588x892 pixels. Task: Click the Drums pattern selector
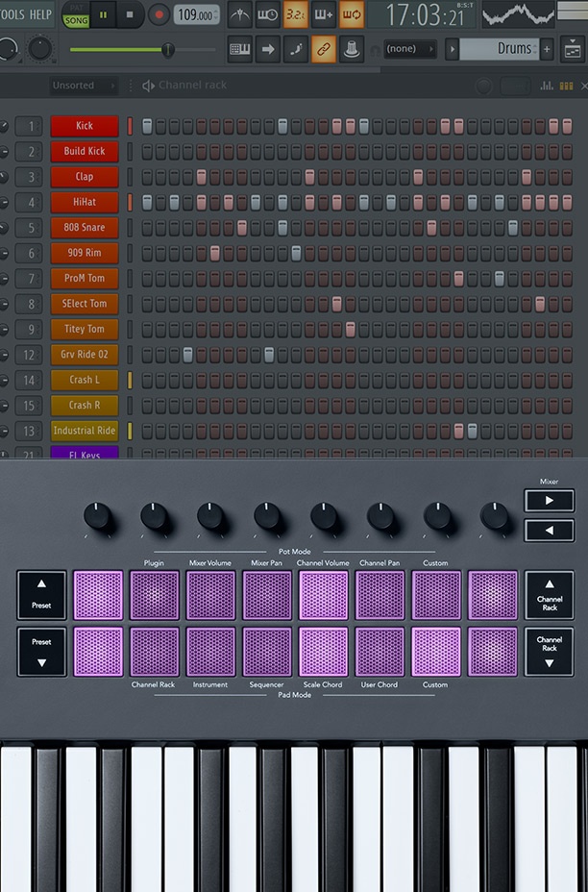coord(499,49)
